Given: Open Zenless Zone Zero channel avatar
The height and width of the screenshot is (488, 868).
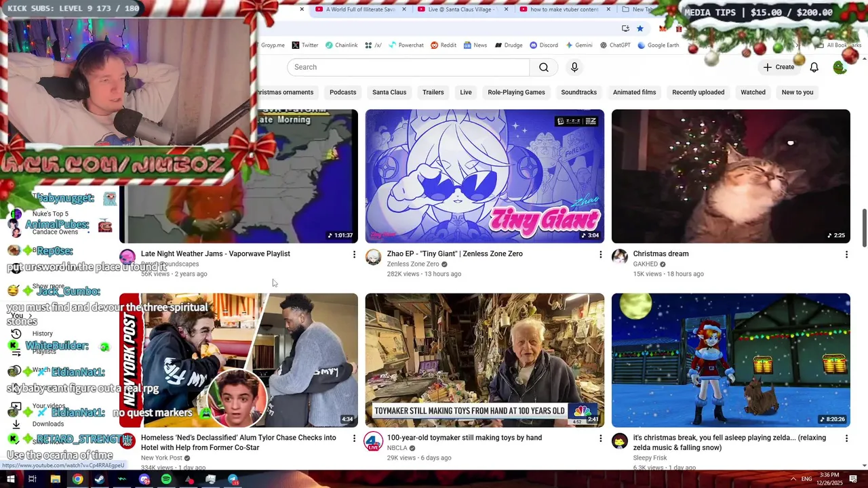Looking at the screenshot, I should [x=374, y=257].
